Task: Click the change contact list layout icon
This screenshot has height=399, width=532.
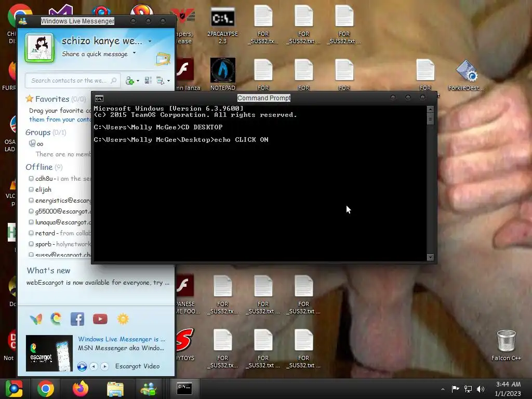Action: (148, 81)
